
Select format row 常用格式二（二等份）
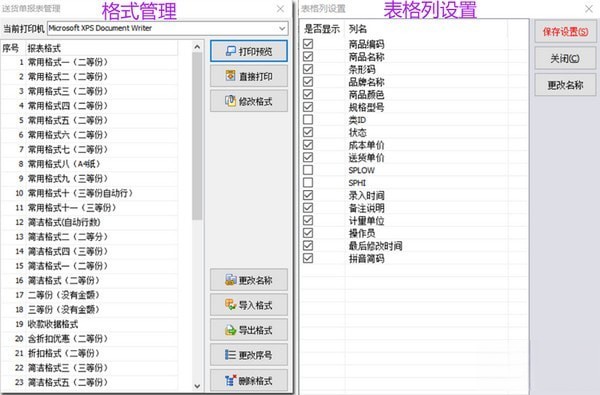tap(90, 77)
